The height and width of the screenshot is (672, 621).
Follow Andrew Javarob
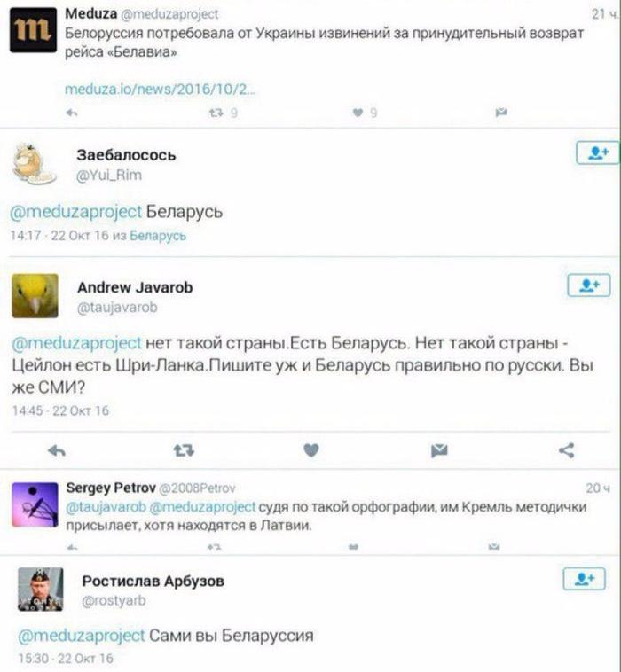click(589, 285)
